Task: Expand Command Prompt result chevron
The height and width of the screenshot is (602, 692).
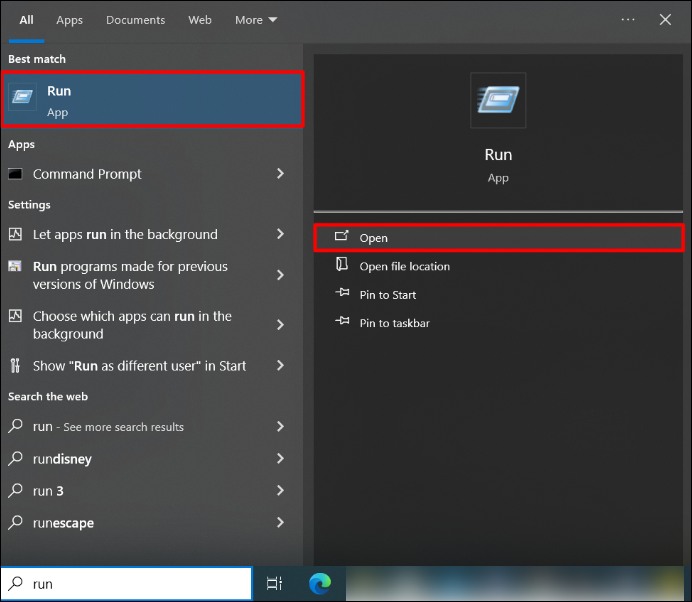Action: 280,174
